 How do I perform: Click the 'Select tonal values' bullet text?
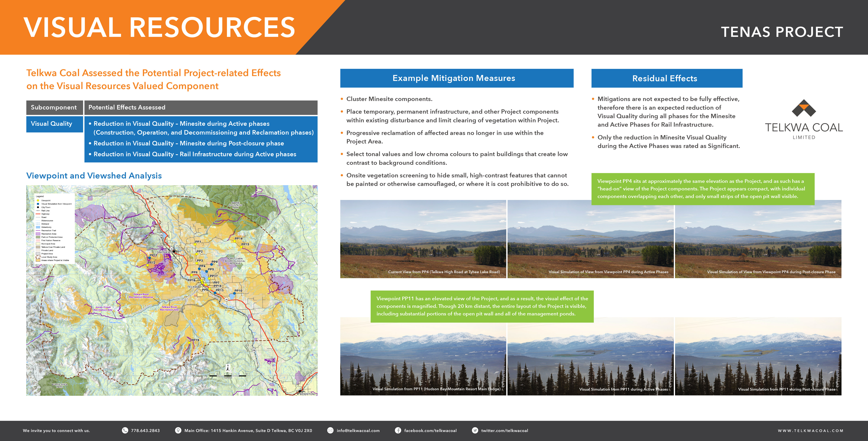[457, 158]
